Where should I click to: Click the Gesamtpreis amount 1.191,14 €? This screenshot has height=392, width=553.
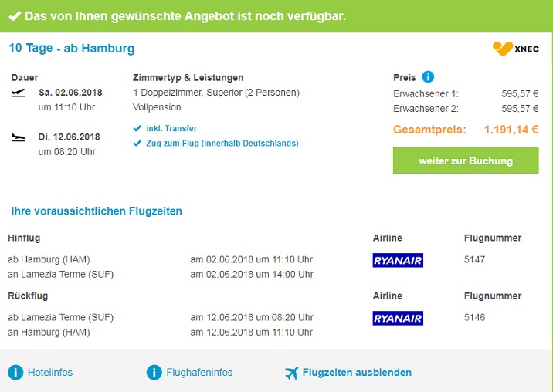pos(511,130)
